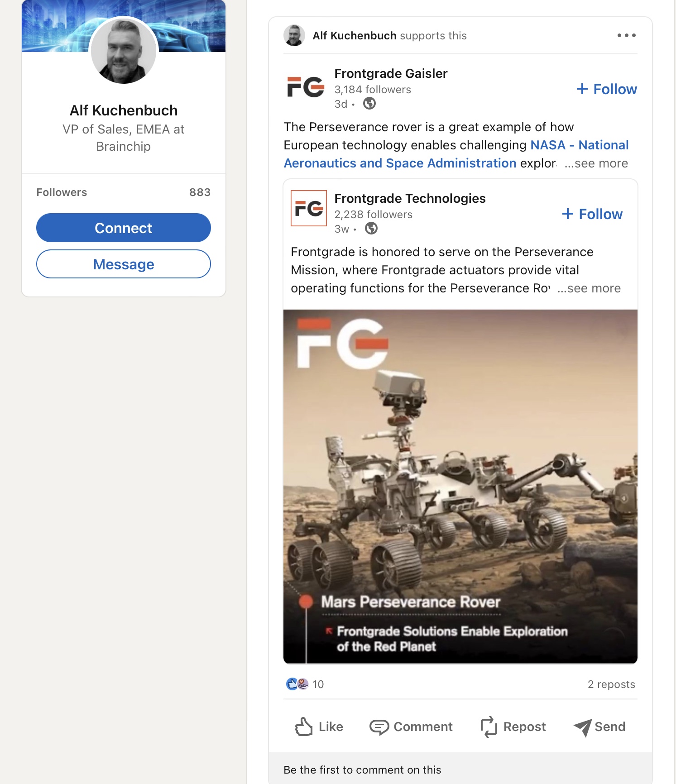Open the reactions icons next to 10
The image size is (676, 784).
tap(297, 684)
